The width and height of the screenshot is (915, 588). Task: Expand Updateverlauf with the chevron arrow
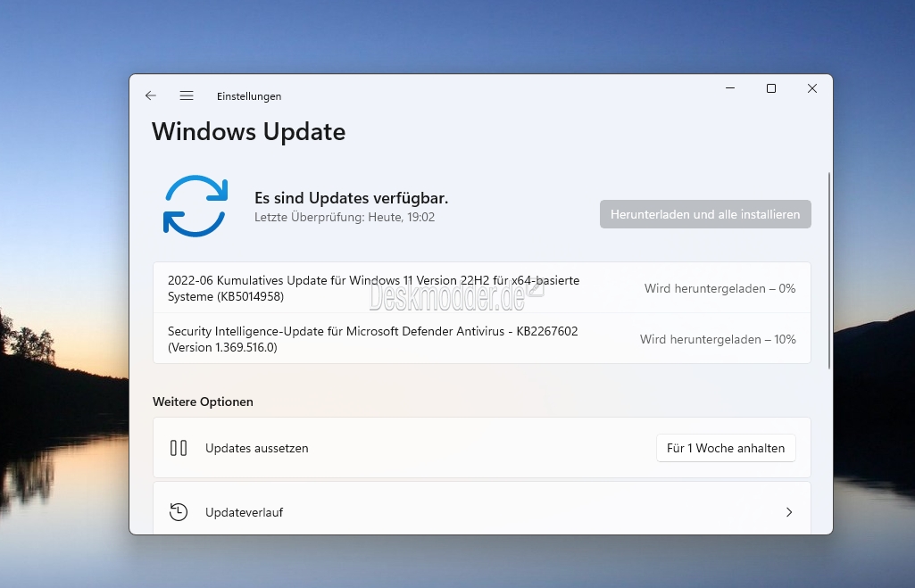tap(789, 512)
